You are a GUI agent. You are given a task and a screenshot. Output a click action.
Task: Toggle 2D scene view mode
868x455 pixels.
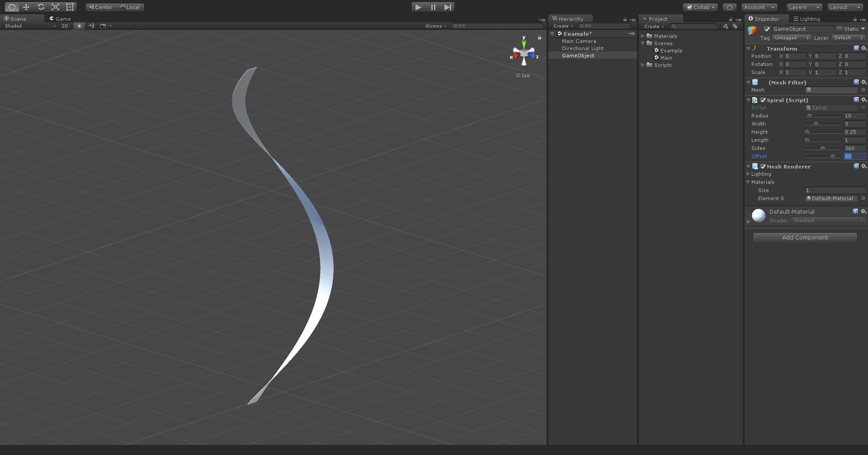coord(65,26)
